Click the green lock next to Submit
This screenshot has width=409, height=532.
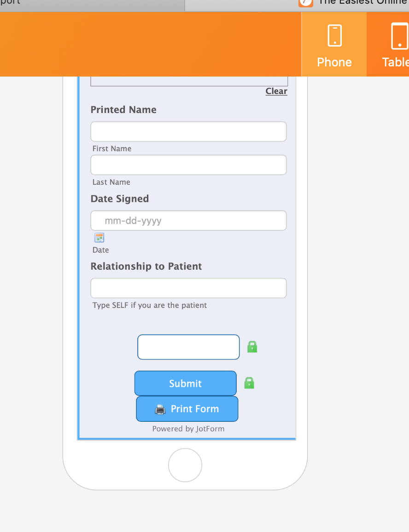point(249,383)
